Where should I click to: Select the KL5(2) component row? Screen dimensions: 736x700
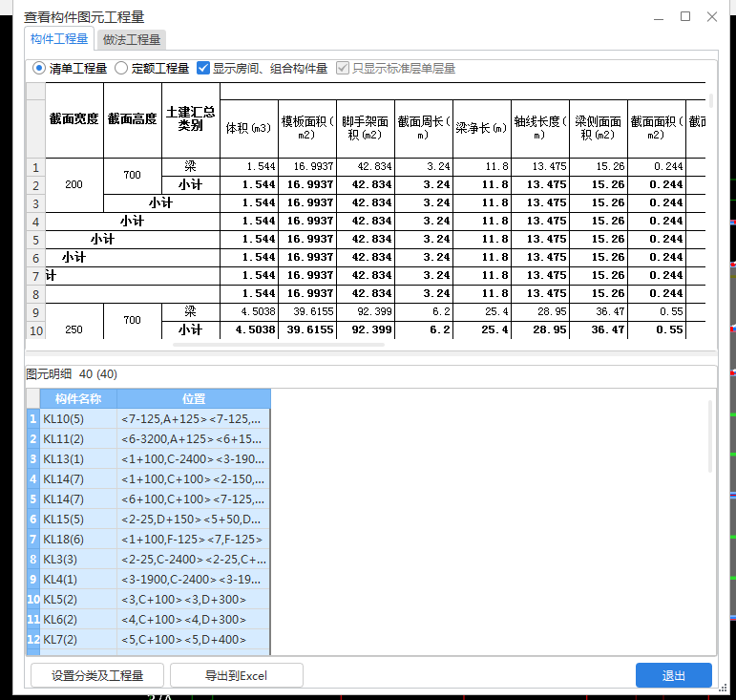point(148,600)
